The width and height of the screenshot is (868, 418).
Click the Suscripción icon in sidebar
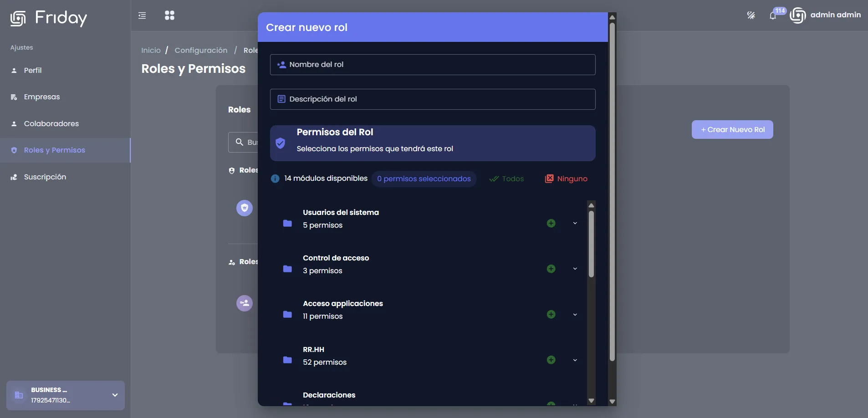tap(14, 177)
